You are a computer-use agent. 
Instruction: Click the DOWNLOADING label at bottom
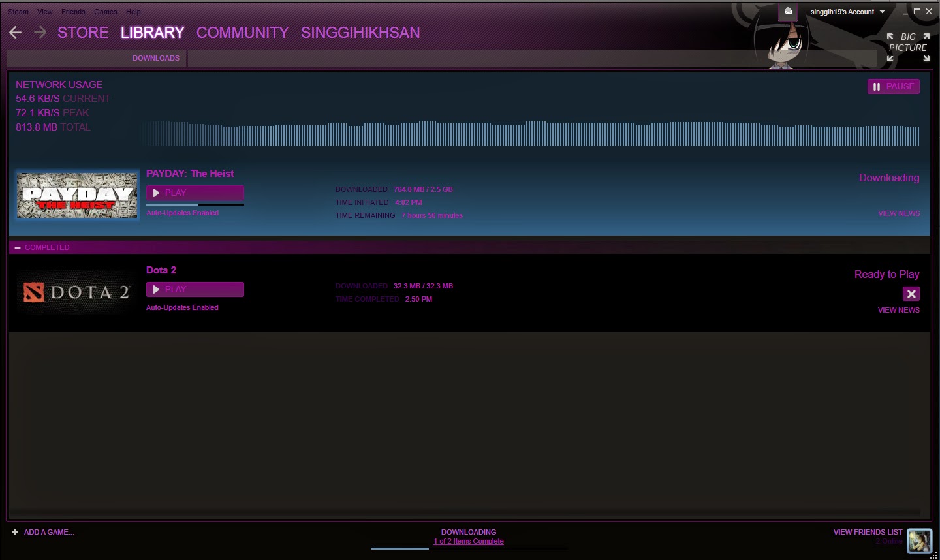tap(469, 532)
